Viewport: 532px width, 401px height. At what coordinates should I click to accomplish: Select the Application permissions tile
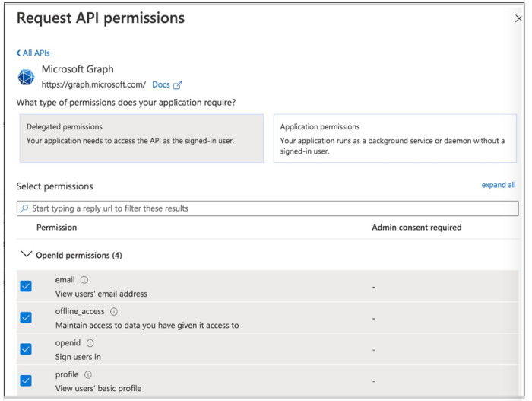pos(395,138)
